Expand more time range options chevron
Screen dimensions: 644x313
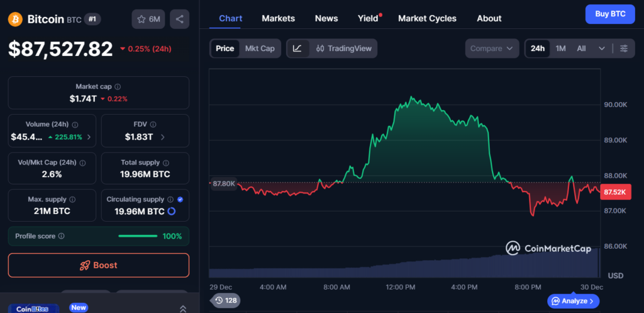(602, 48)
